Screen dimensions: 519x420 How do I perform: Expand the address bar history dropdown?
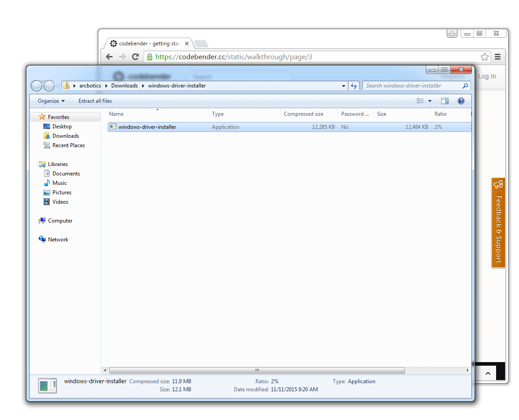pos(343,86)
